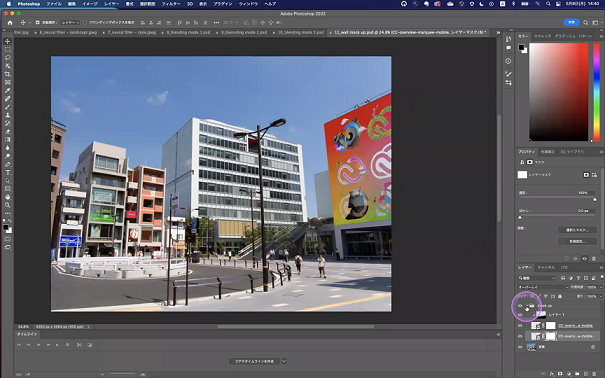Open the layer filter type dropdown
Viewport: 605px width, 378px height.
click(536, 278)
